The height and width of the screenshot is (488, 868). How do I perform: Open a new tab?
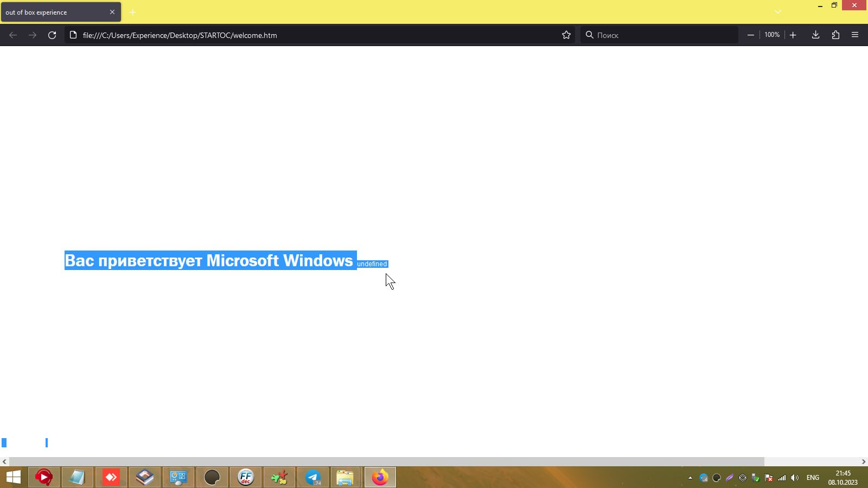click(x=132, y=12)
